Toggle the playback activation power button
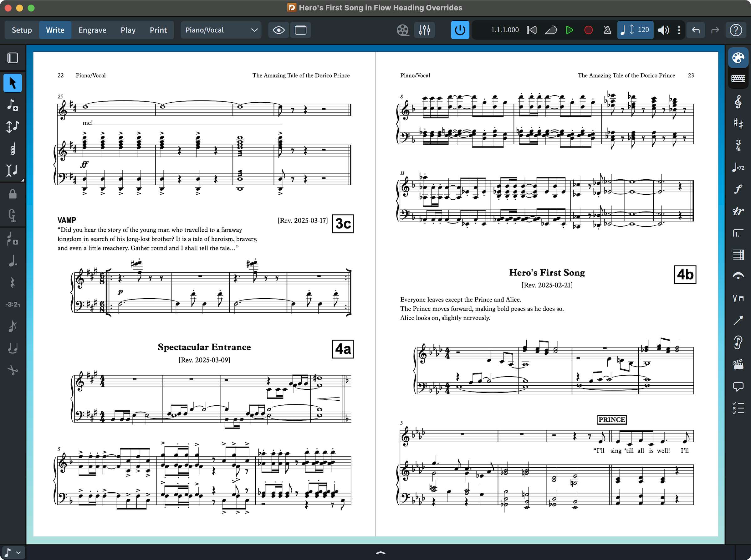This screenshot has height=560, width=751. pos(460,30)
